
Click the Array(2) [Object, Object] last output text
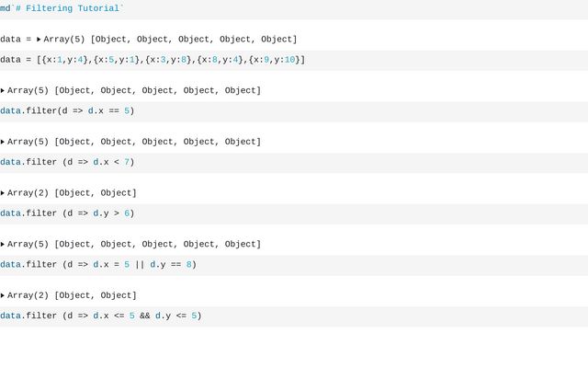pos(72,295)
